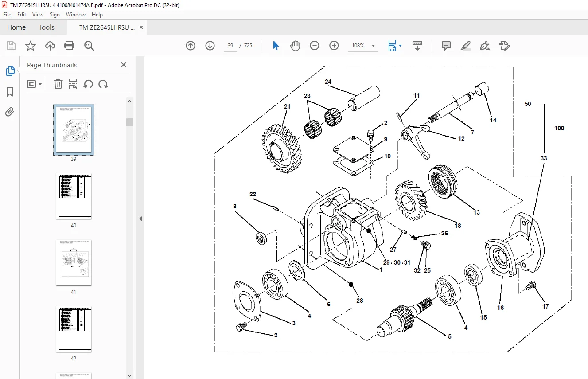Open the stamp tool icon
This screenshot has width=588, height=379.
[x=504, y=46]
